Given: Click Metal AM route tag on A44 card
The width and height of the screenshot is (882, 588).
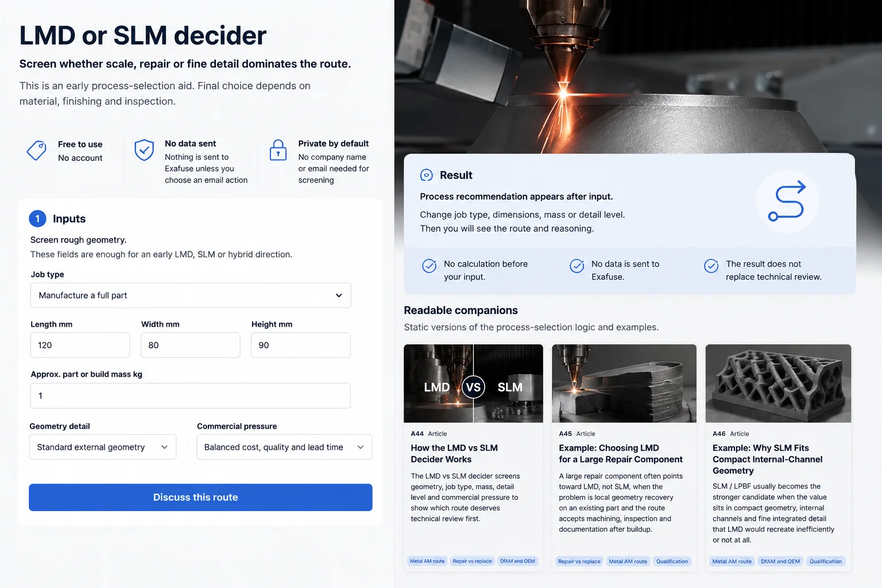Looking at the screenshot, I should click(427, 561).
